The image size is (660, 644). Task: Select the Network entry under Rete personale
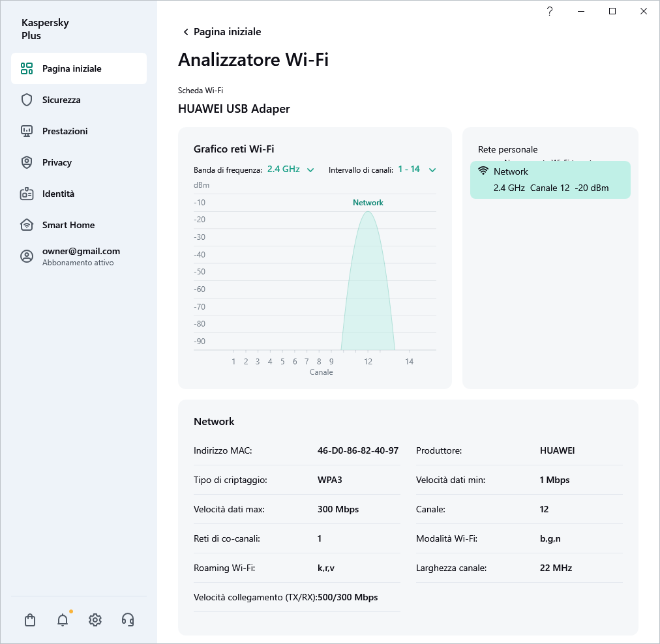click(550, 180)
